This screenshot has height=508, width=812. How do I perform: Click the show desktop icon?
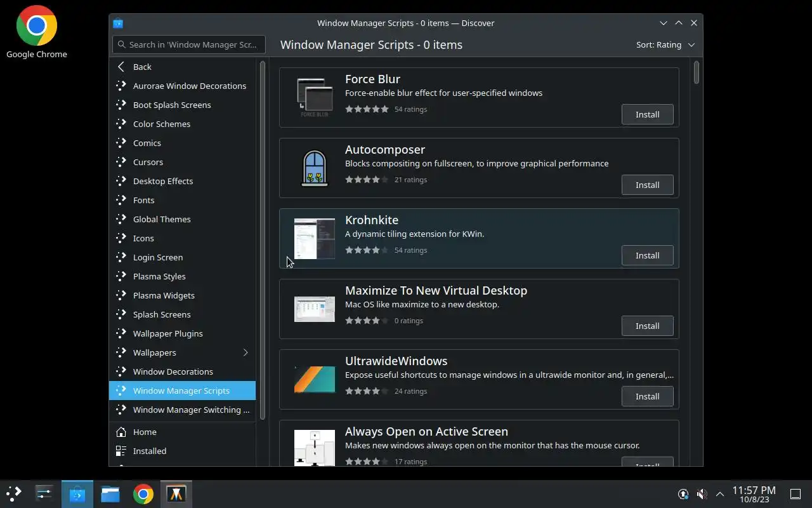coord(796,494)
